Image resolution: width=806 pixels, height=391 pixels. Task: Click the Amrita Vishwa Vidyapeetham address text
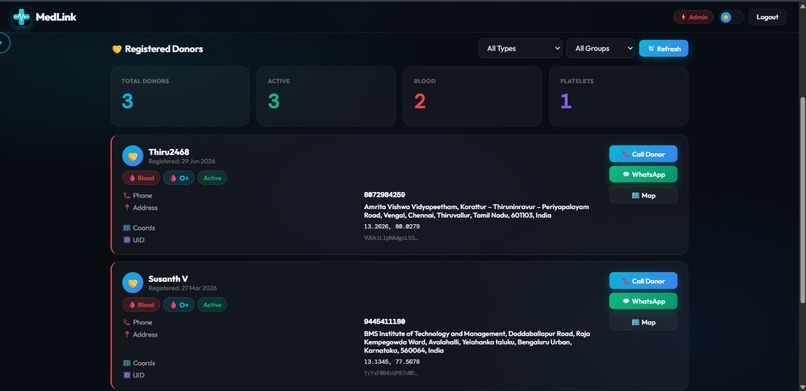point(477,211)
